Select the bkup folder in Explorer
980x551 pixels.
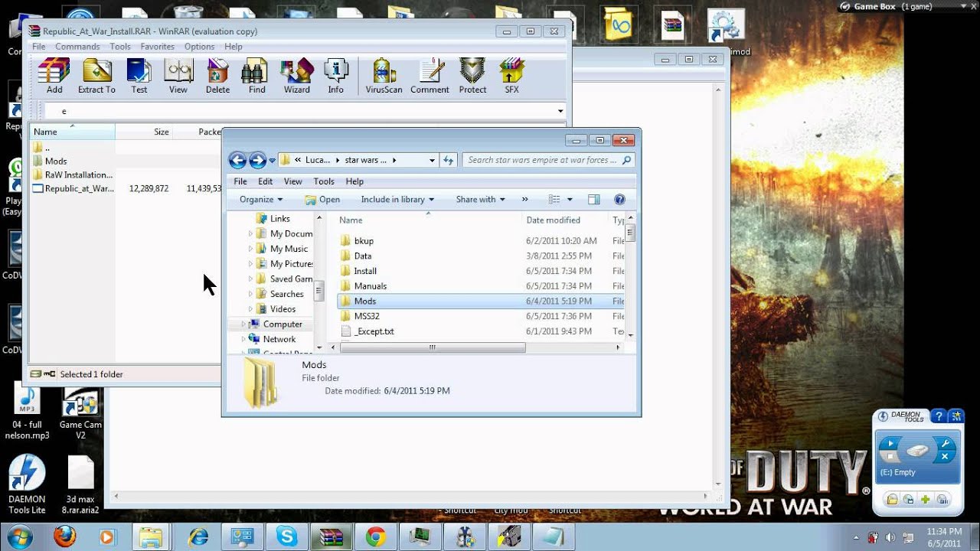(x=364, y=241)
